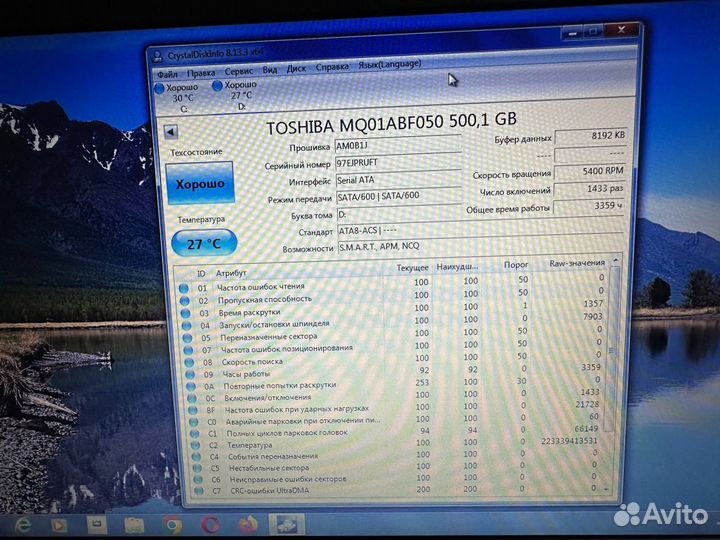Click the attribute list scrollbar down arrow
Image resolution: width=720 pixels, height=540 pixels.
point(607,490)
